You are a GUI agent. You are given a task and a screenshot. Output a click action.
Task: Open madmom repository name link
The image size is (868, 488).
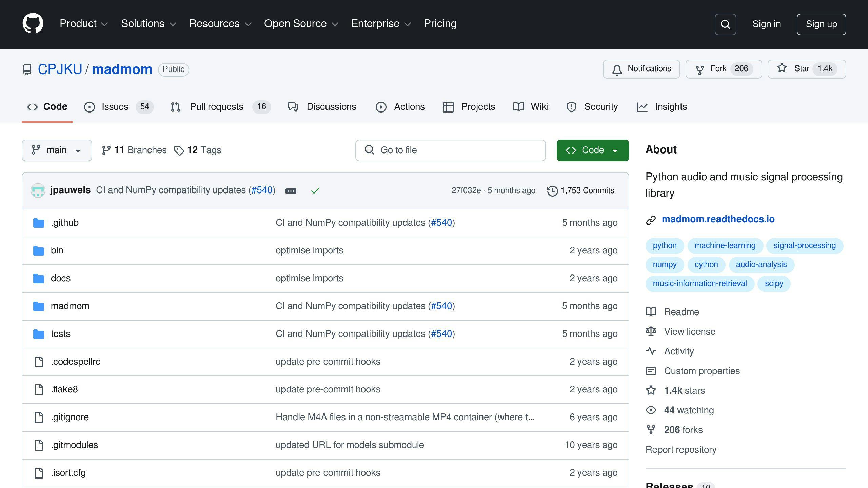click(122, 69)
